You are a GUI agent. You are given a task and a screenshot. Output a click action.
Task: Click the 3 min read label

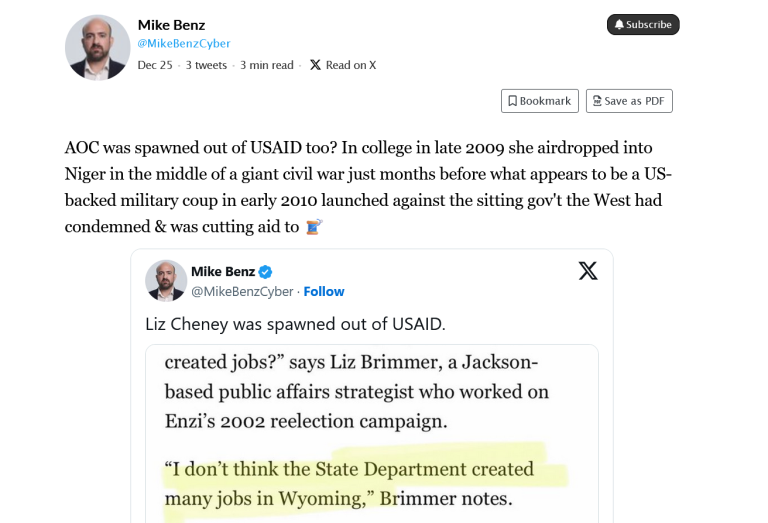point(267,65)
